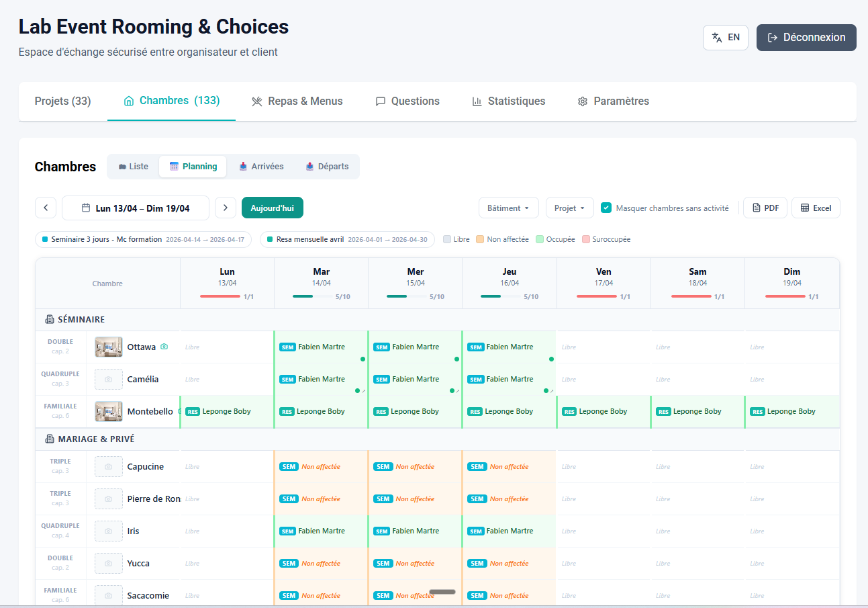Select the Liste view icon
This screenshot has height=608, width=868.
click(x=122, y=166)
